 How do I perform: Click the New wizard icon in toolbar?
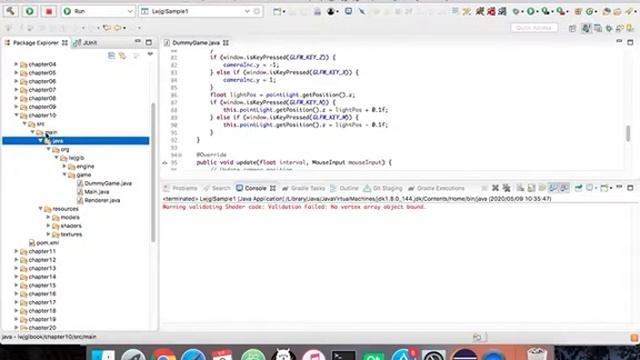tap(277, 11)
